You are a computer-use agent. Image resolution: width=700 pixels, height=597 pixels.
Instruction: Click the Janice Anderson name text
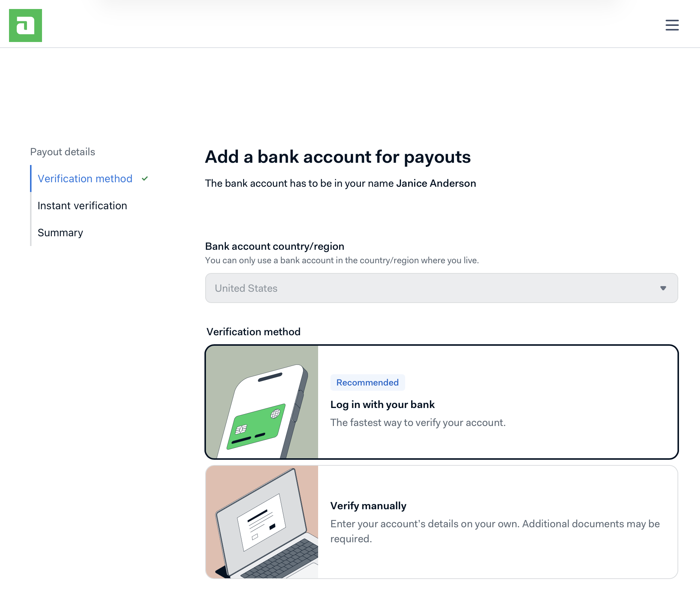[436, 183]
